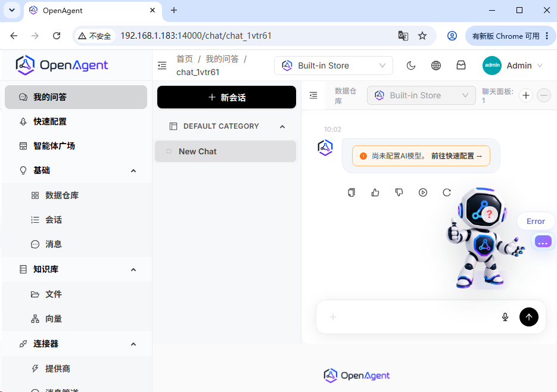The image size is (557, 392).
Task: Open 消息 menu item
Action: [x=76, y=244]
